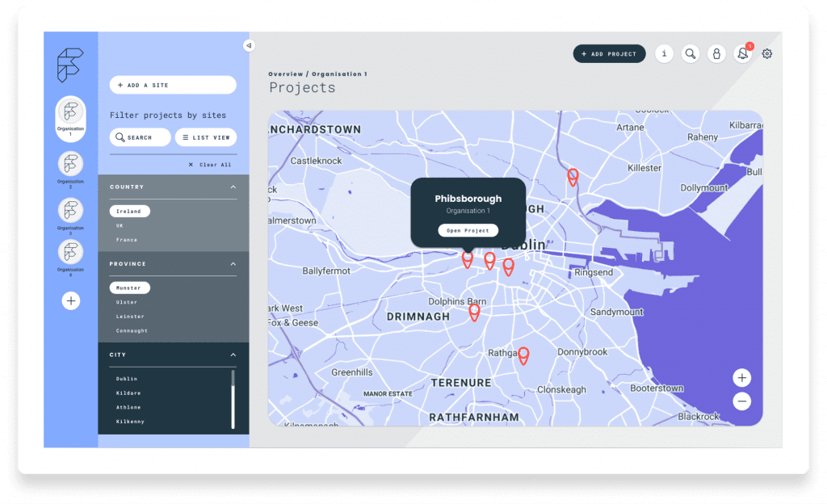Toggle the UK country filter
827x504 pixels.
pos(120,225)
